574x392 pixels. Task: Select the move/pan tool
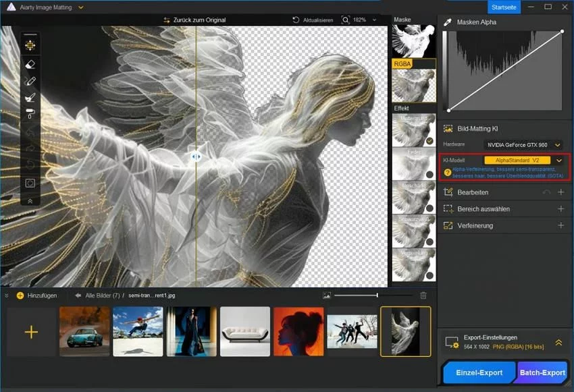(30, 45)
